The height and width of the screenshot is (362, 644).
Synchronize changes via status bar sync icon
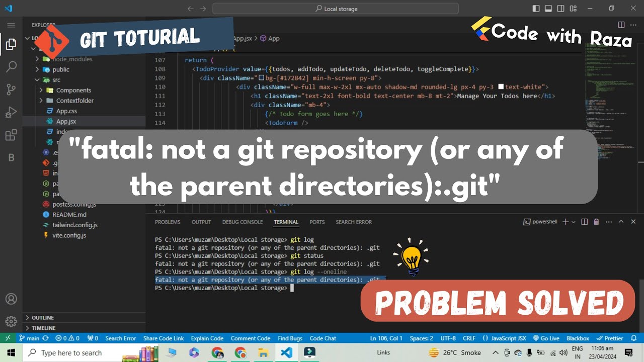(x=46, y=338)
